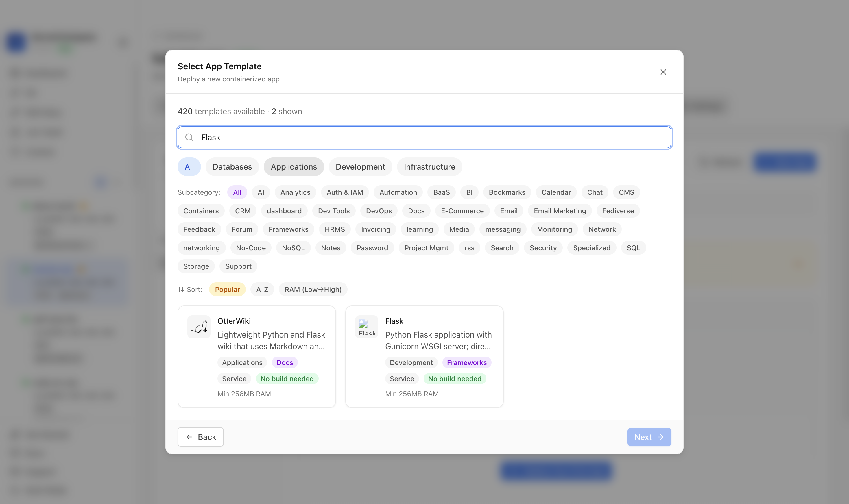Filter by learning subcategory
This screenshot has width=849, height=504.
420,229
